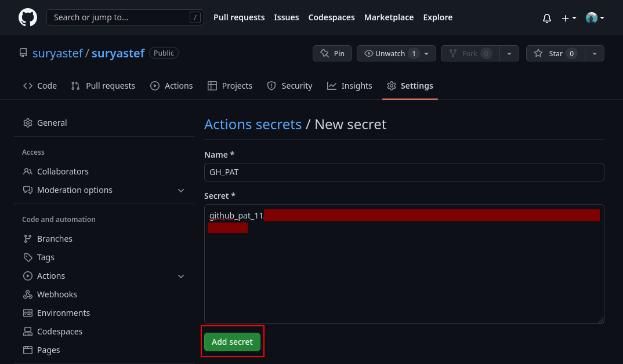Click the Moderation options comment icon
This screenshot has width=623, height=364.
pos(28,190)
